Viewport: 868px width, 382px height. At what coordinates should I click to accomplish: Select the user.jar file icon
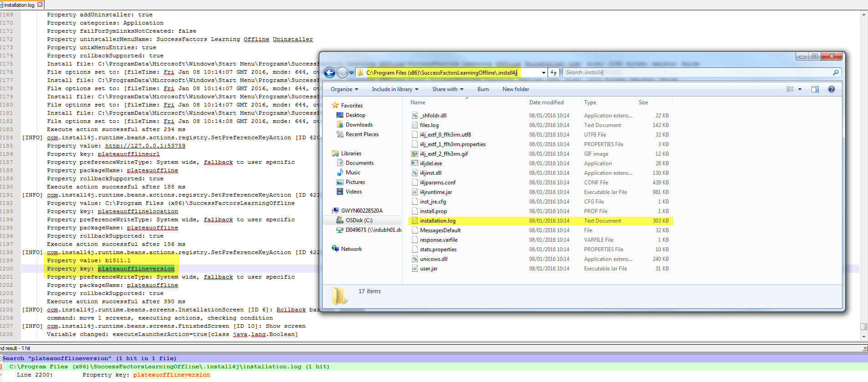click(x=415, y=269)
